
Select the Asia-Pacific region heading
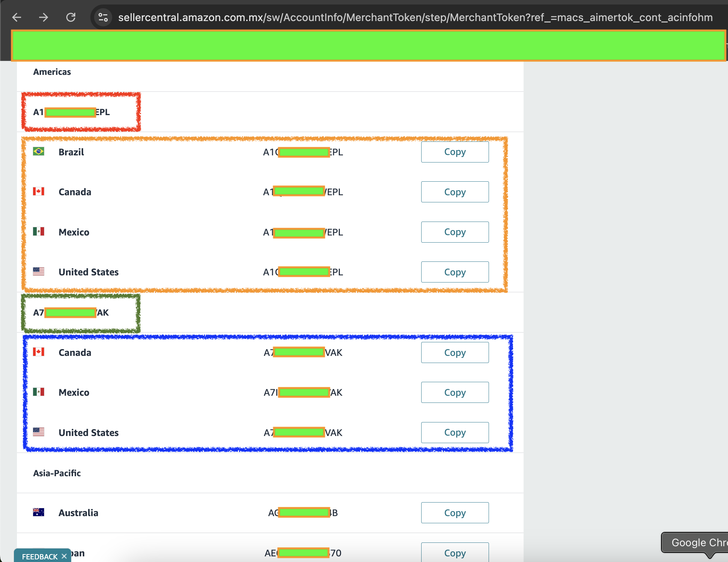pos(57,473)
